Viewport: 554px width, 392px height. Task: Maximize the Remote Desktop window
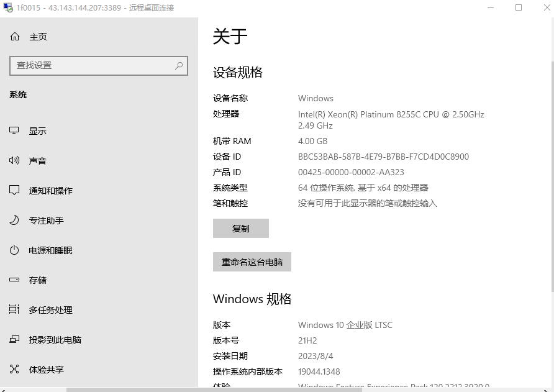pos(519,7)
